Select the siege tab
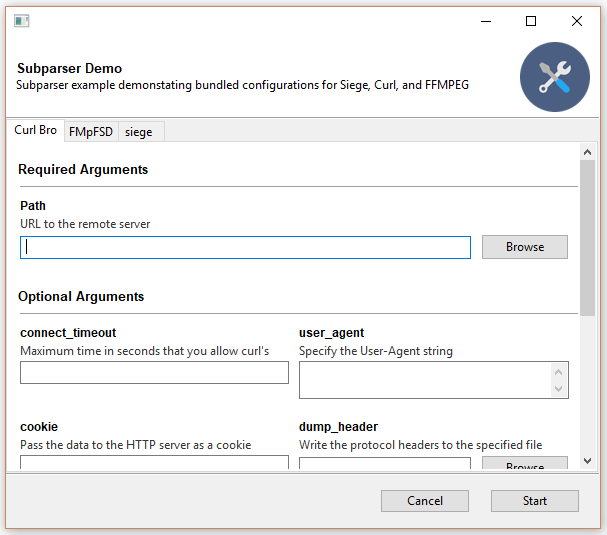The height and width of the screenshot is (535, 607). coord(139,132)
